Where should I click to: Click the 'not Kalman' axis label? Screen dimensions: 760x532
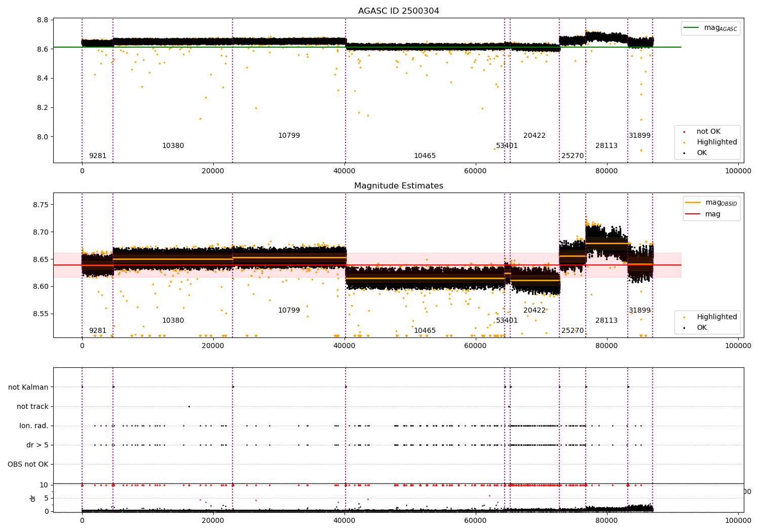point(28,388)
